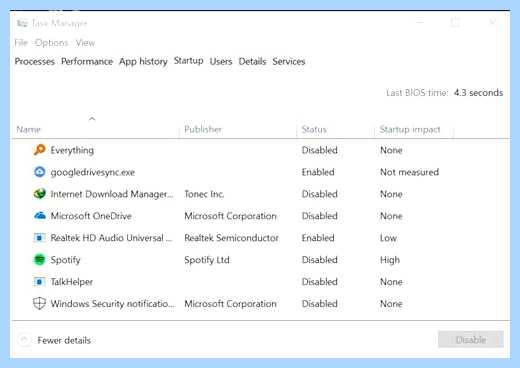Image resolution: width=520 pixels, height=368 pixels.
Task: Sort by the Status column header
Action: click(x=314, y=129)
